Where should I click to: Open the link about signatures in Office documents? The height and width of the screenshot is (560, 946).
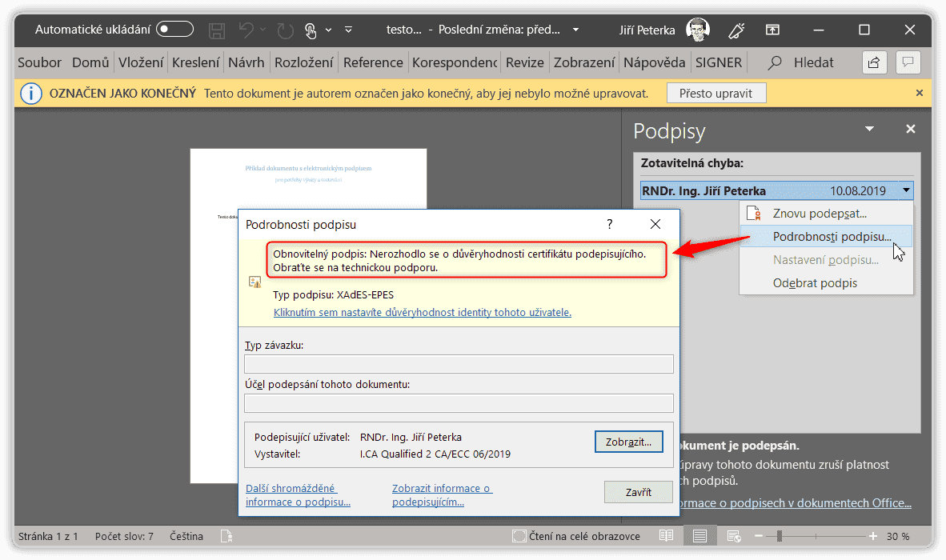coord(796,502)
